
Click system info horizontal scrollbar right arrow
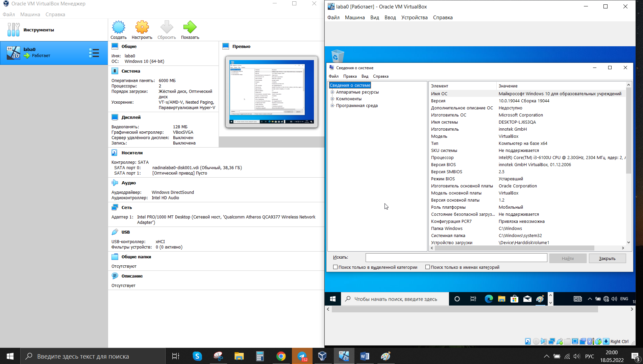(623, 248)
